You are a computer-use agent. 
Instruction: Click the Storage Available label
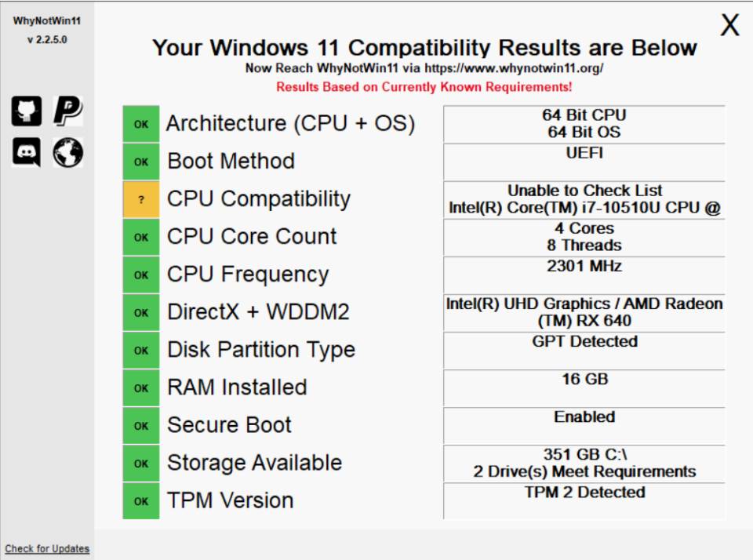click(254, 463)
